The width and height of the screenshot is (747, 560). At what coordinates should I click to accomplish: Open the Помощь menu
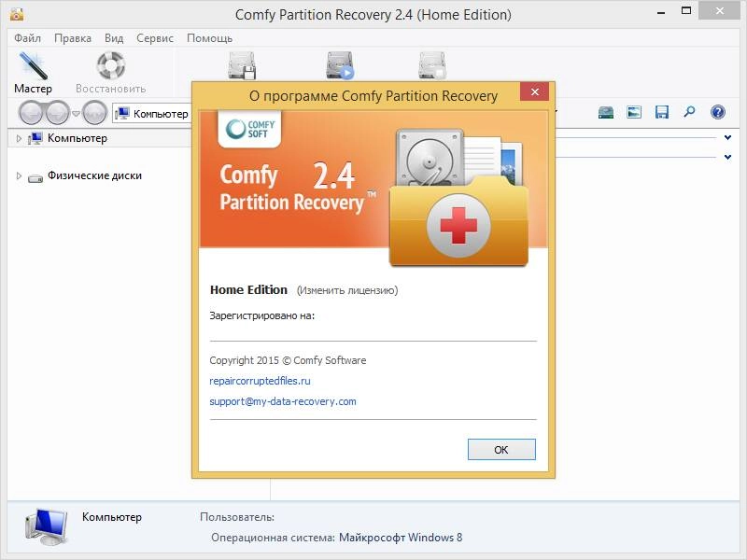click(209, 38)
